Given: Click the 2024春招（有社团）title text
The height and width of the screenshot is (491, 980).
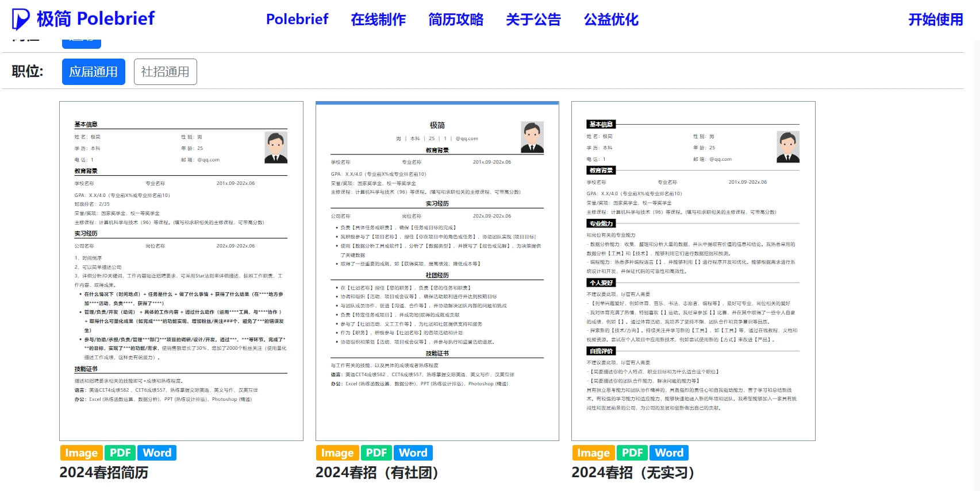Looking at the screenshot, I should coord(378,473).
